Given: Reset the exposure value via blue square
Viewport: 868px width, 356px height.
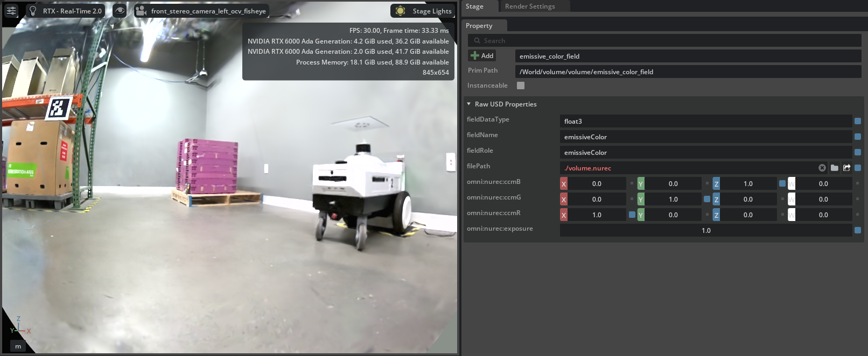Looking at the screenshot, I should [858, 230].
